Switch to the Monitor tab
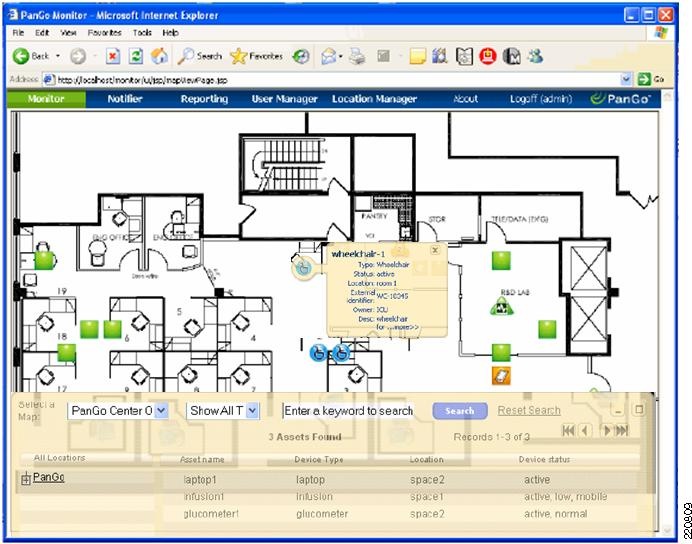 (46, 99)
